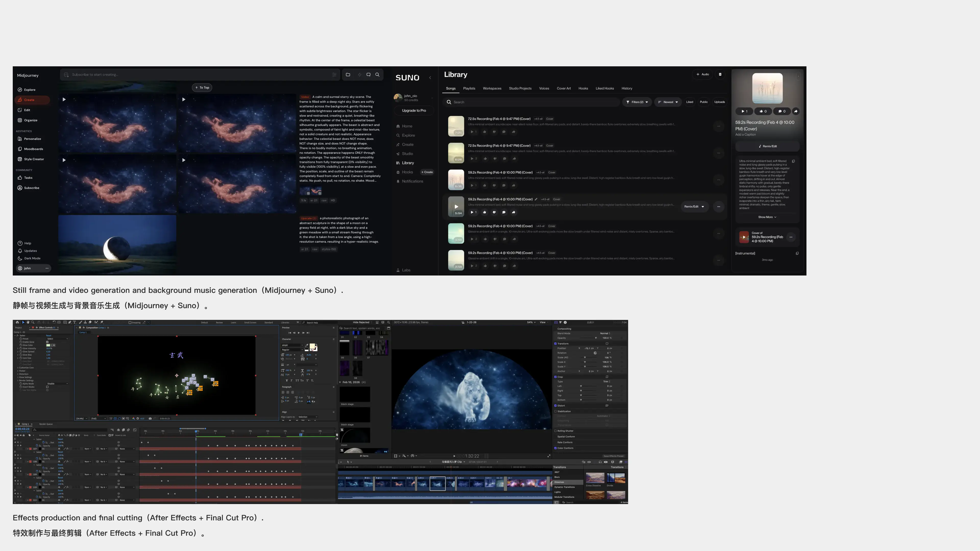This screenshot has height=551, width=980.
Task: Open the Newest sort dropdown
Action: [668, 102]
